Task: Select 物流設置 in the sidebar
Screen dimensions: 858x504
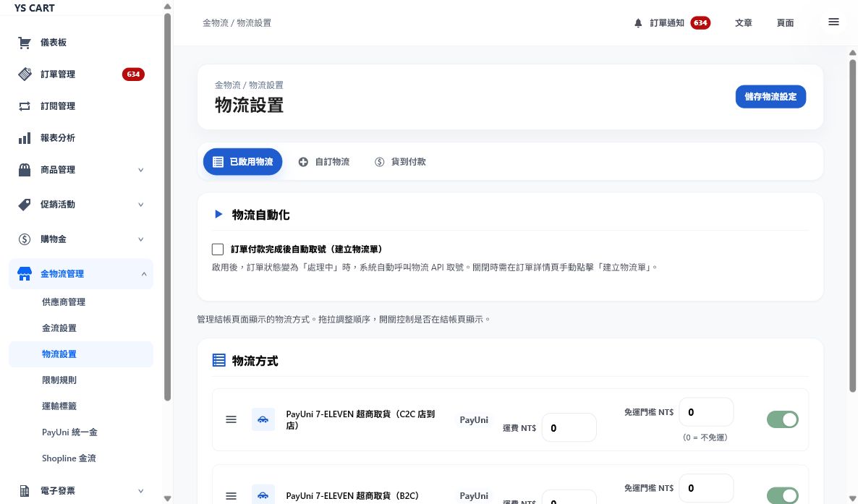Action: pyautogui.click(x=81, y=354)
